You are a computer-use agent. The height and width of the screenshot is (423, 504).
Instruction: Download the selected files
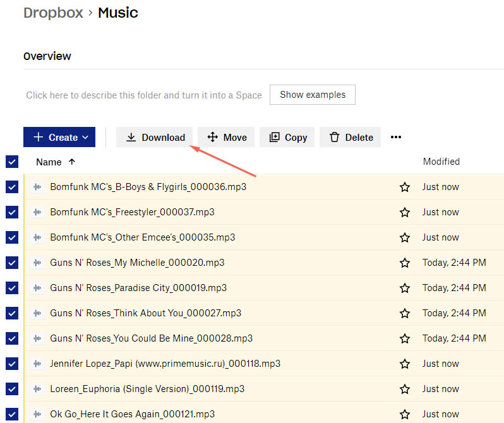[x=154, y=137]
